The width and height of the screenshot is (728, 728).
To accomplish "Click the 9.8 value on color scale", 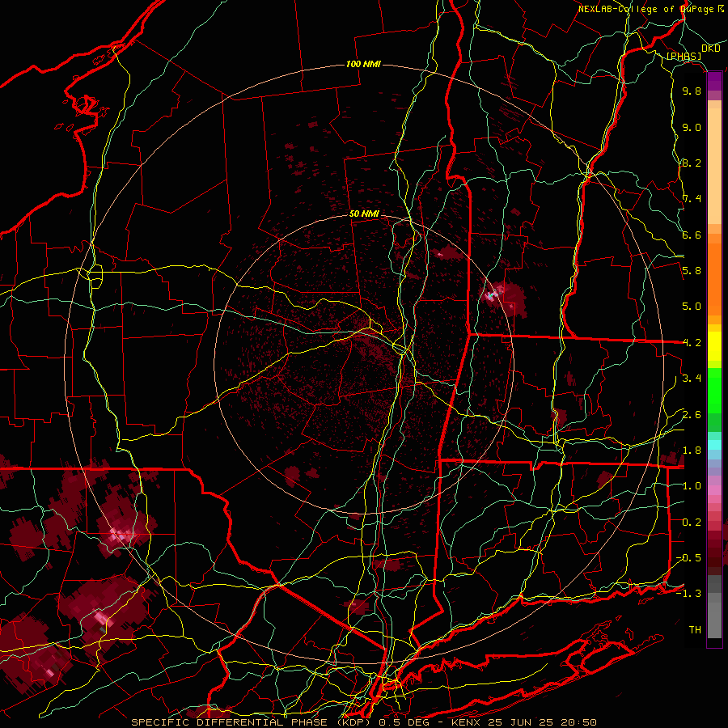I will pos(692,91).
